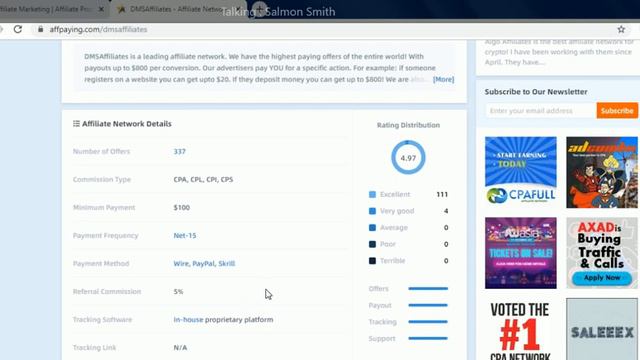Click the Excellent rating color swatch
Image resolution: width=640 pixels, height=360 pixels.
coord(372,195)
